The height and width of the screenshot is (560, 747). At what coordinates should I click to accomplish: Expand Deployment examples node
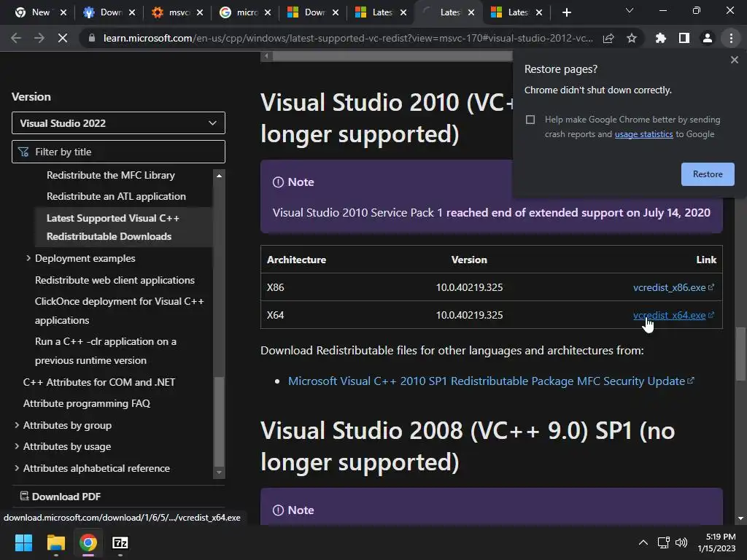point(28,258)
